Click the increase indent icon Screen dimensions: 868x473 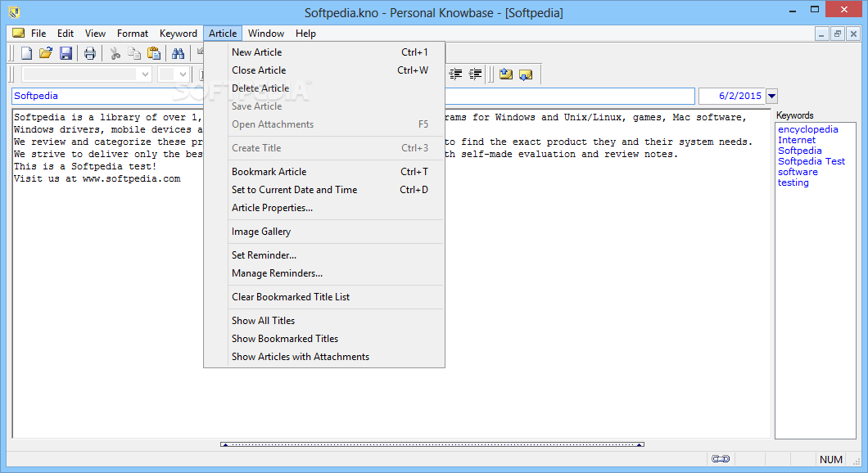point(475,74)
